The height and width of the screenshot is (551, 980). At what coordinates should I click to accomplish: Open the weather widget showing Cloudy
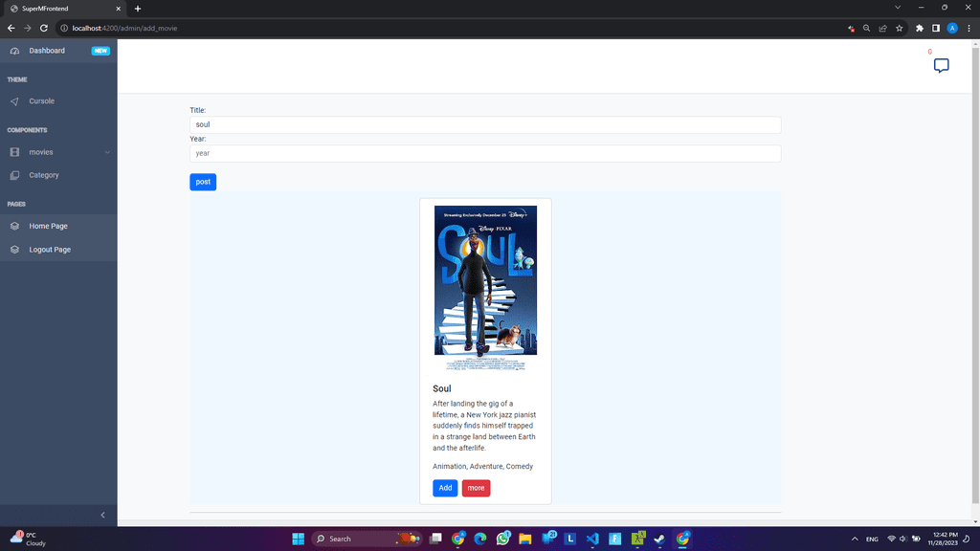coord(28,539)
